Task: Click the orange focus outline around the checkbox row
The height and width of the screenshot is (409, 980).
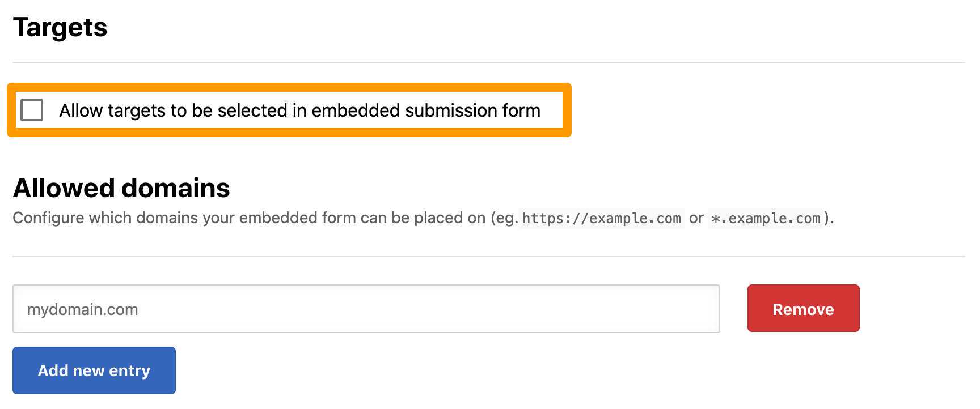Action: [289, 87]
